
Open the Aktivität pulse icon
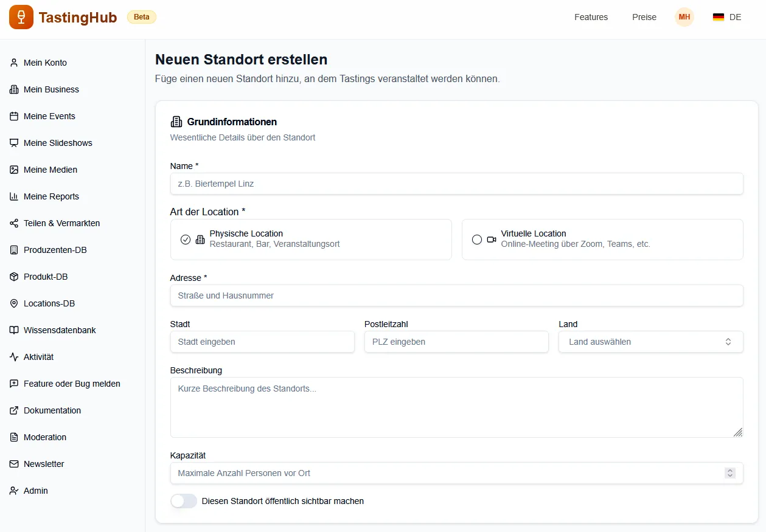(14, 357)
